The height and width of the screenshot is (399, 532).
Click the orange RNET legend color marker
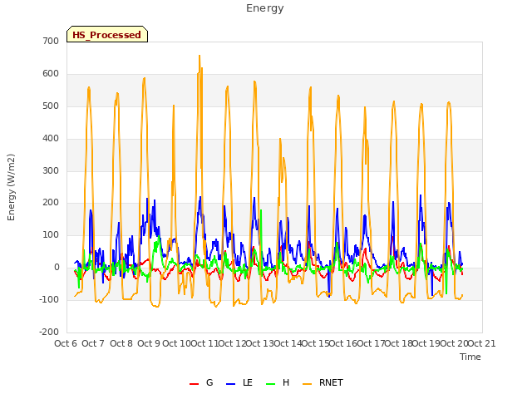(x=307, y=384)
